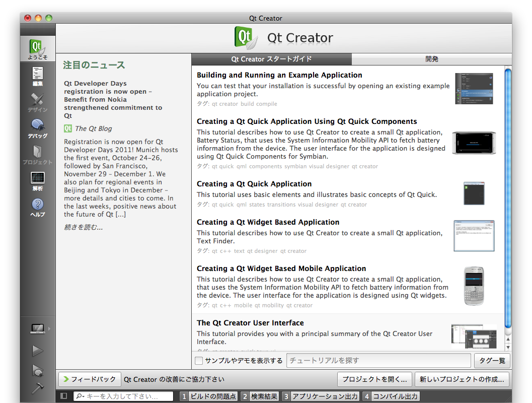Enable the サンプルやデモを表示する checkbox
The image size is (532, 403).
point(199,361)
